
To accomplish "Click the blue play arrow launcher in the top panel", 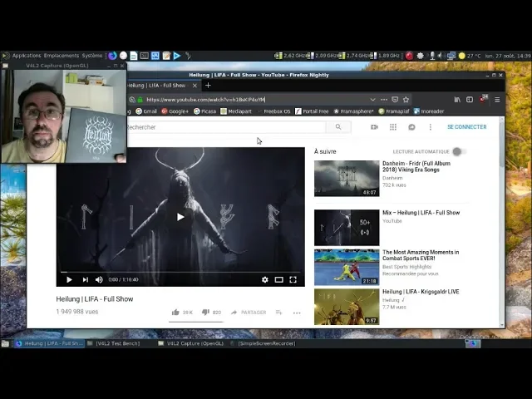I will coord(177,56).
